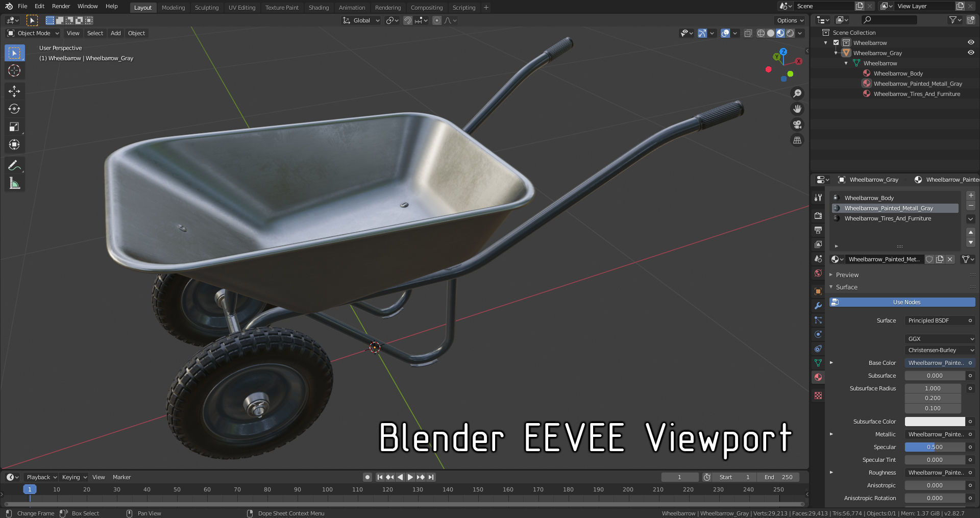Image resolution: width=980 pixels, height=518 pixels.
Task: Click the Subsurface Color swatch
Action: point(935,422)
